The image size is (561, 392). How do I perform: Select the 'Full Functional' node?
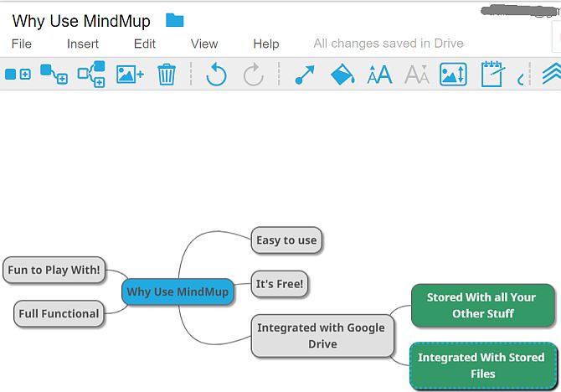(x=59, y=314)
